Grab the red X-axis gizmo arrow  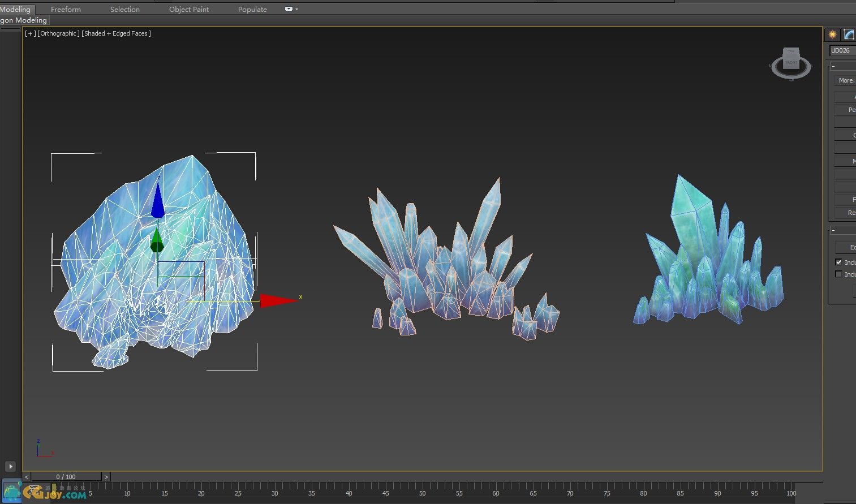tap(279, 300)
